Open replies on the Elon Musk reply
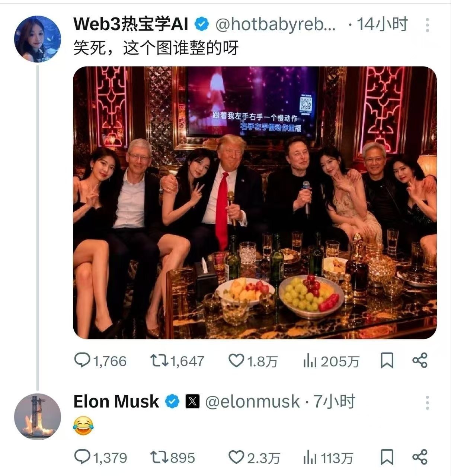Screen dimensions: 451x476 [x=100, y=457]
